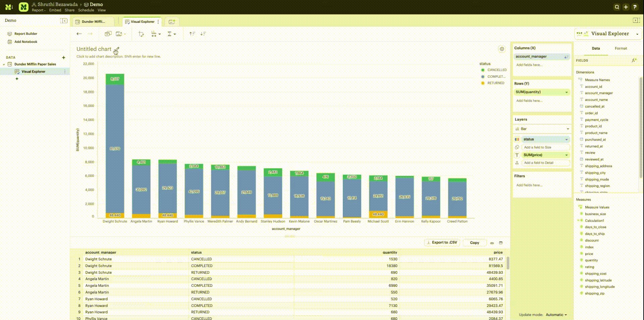
Task: Switch to the Format tab
Action: click(621, 48)
